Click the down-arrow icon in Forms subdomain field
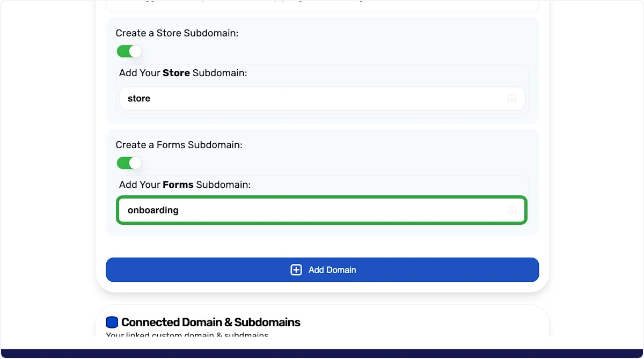Image resolution: width=644 pixels, height=359 pixels. [x=512, y=210]
